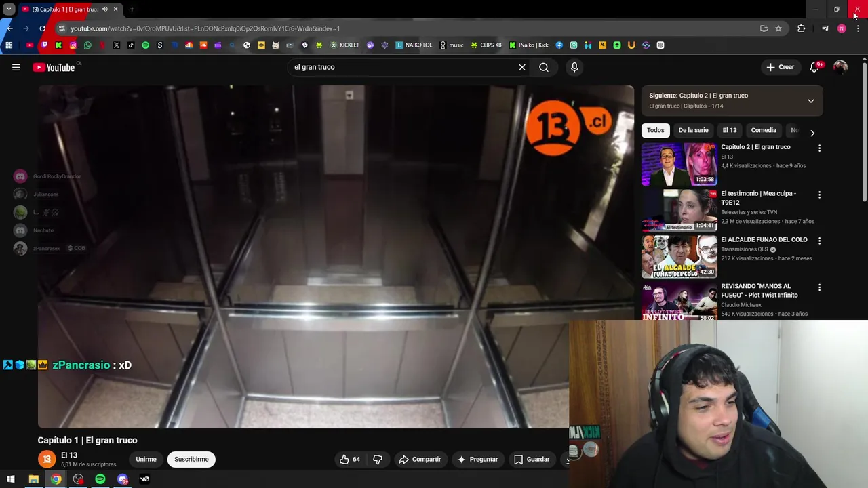The height and width of the screenshot is (488, 868).
Task: Subscribe to El 13 with Suscribirme
Action: point(191,459)
